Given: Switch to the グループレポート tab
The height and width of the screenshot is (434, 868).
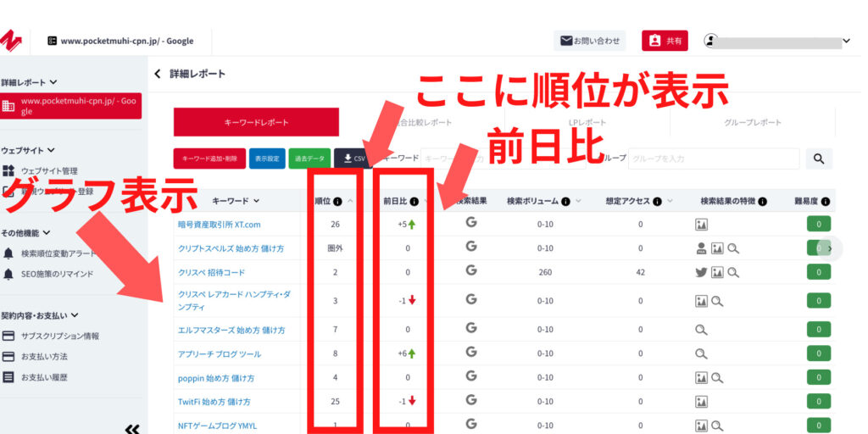Looking at the screenshot, I should pos(753,122).
